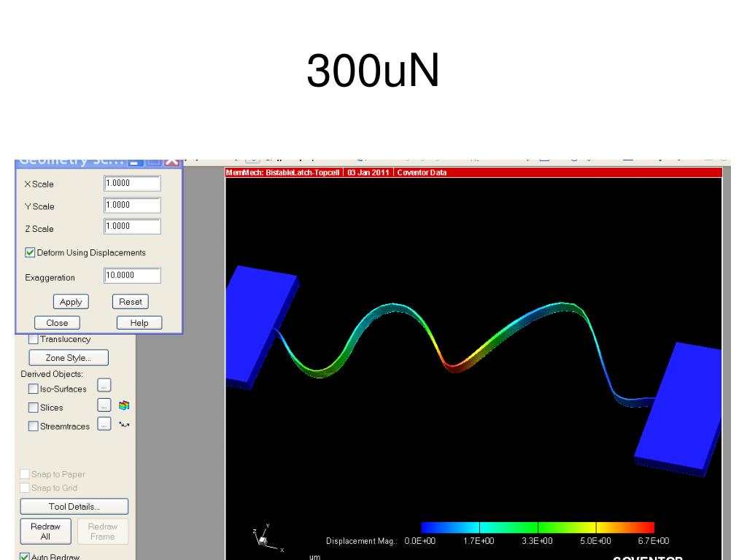Open Tool Details dialog
This screenshot has height=560, width=747.
coord(74,507)
